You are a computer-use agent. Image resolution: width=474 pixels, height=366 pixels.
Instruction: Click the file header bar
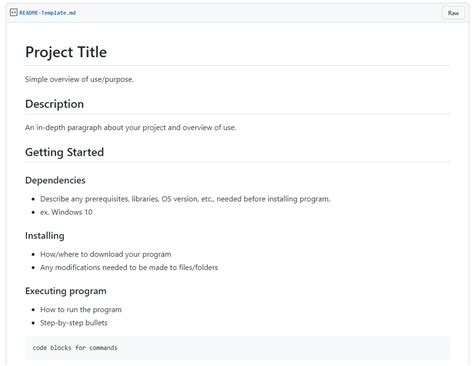pyautogui.click(x=237, y=13)
